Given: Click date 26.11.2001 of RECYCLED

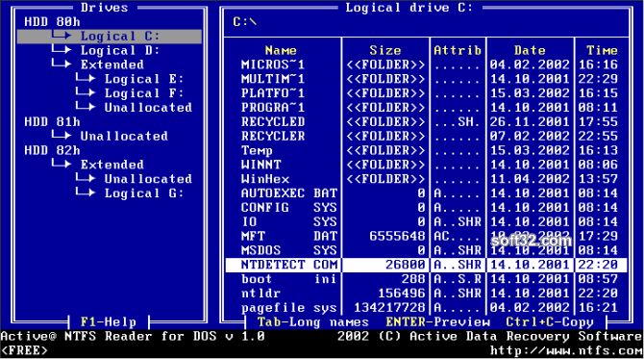Looking at the screenshot, I should tap(530, 121).
